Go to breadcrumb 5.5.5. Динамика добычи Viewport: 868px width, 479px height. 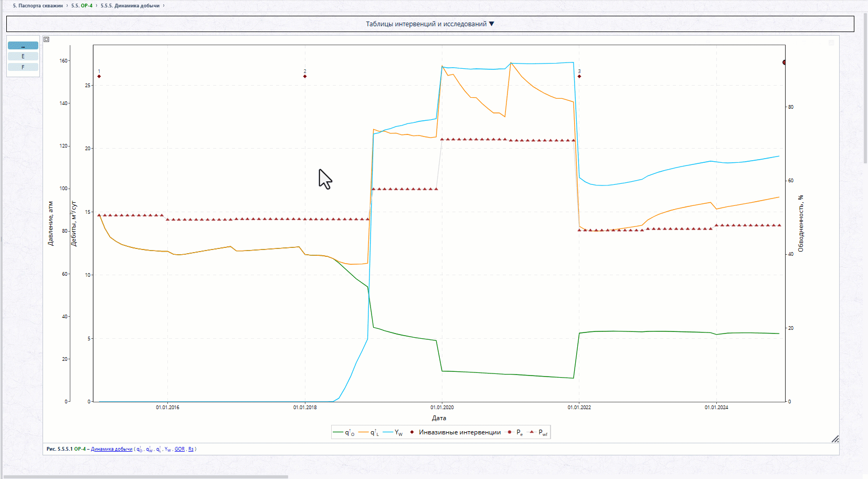tap(130, 6)
